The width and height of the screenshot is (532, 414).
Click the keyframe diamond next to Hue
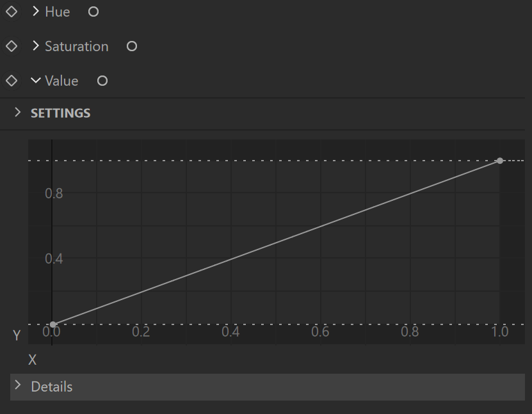pyautogui.click(x=12, y=12)
